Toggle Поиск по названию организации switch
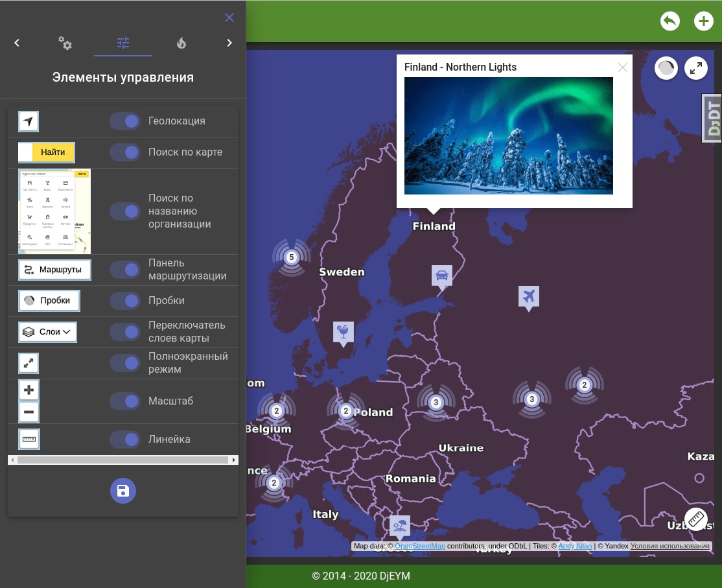Image resolution: width=722 pixels, height=588 pixels. [125, 211]
